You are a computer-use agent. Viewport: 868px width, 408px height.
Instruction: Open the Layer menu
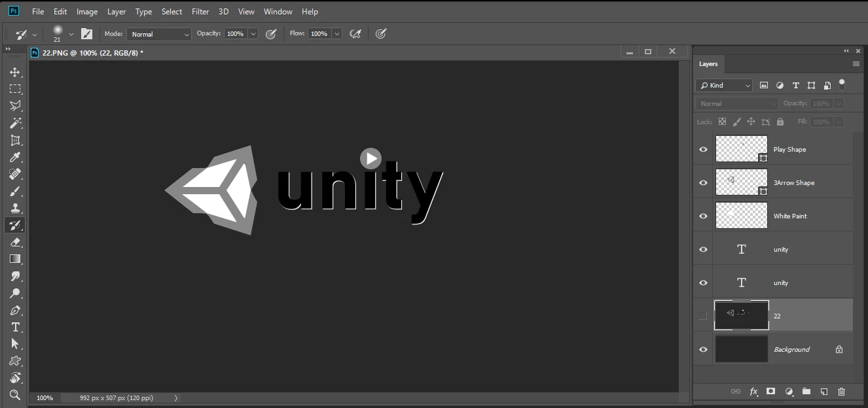pos(117,12)
